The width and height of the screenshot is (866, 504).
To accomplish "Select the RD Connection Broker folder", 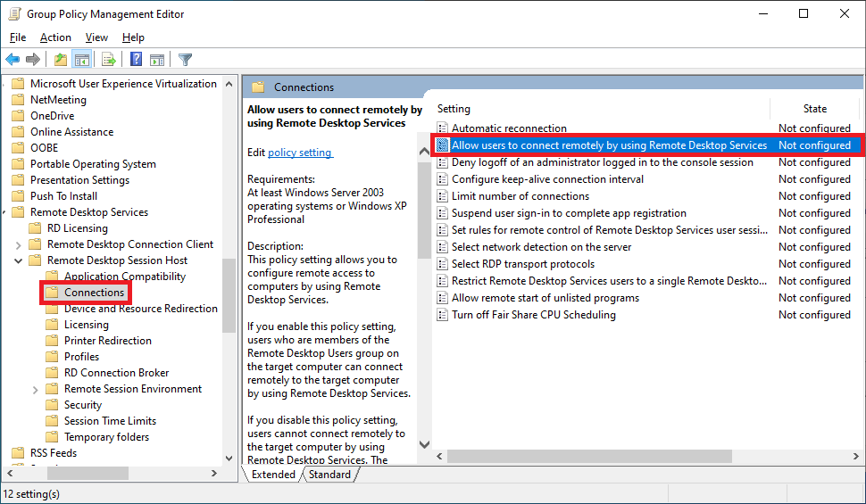I will point(117,373).
